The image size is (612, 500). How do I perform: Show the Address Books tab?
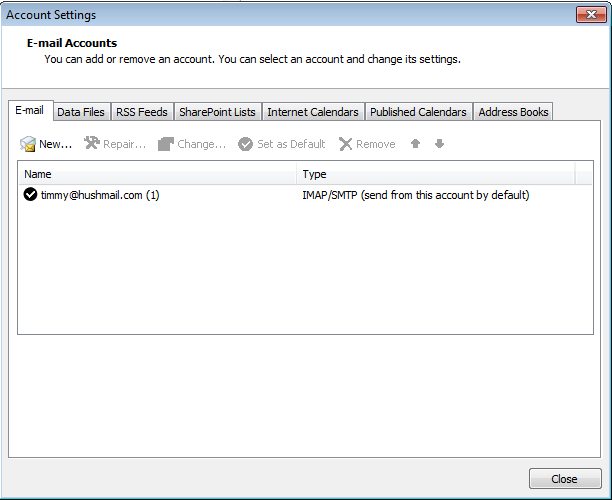[x=513, y=112]
